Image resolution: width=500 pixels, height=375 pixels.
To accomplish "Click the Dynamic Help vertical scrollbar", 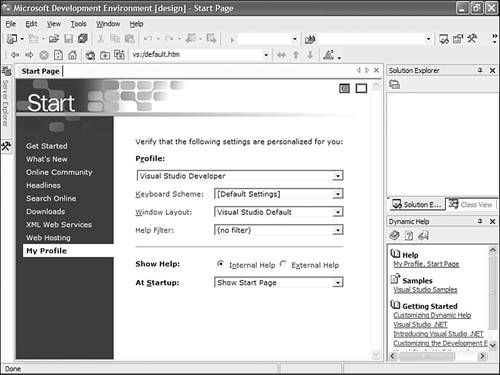I will 493,297.
